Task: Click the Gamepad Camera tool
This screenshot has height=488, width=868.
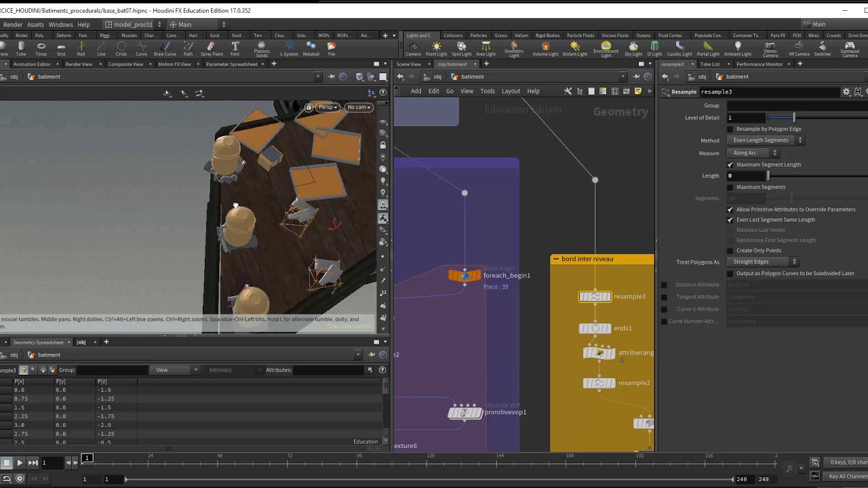Action: pos(850,49)
